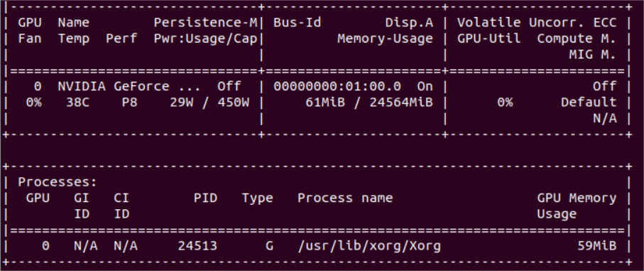Click the Memory-Usage column header
Screen dimensions: 644x271
coord(386,38)
